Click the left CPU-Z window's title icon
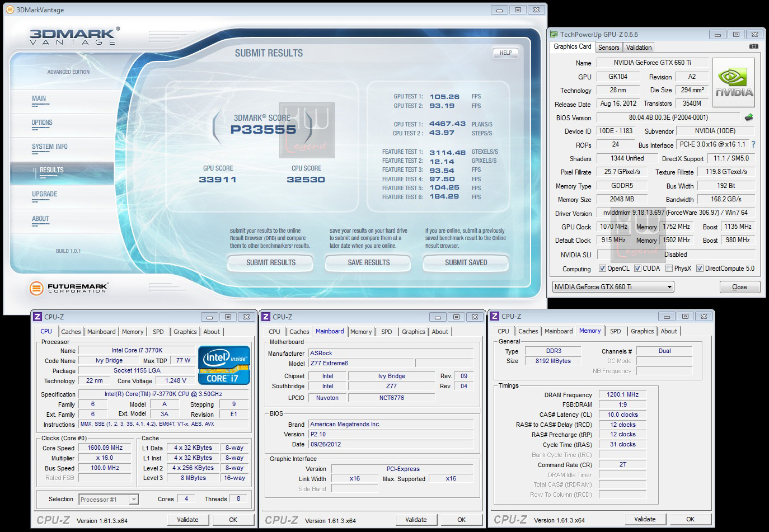Viewport: 769px width, 532px height. pyautogui.click(x=37, y=317)
